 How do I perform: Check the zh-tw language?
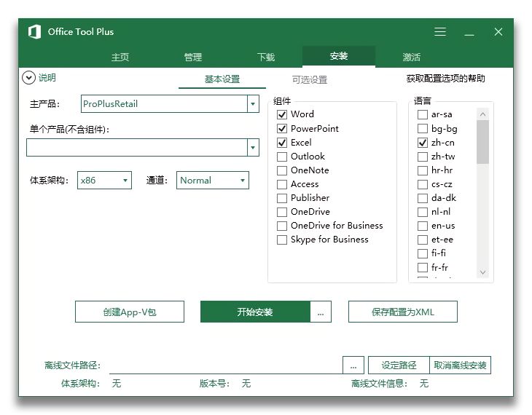pos(423,157)
